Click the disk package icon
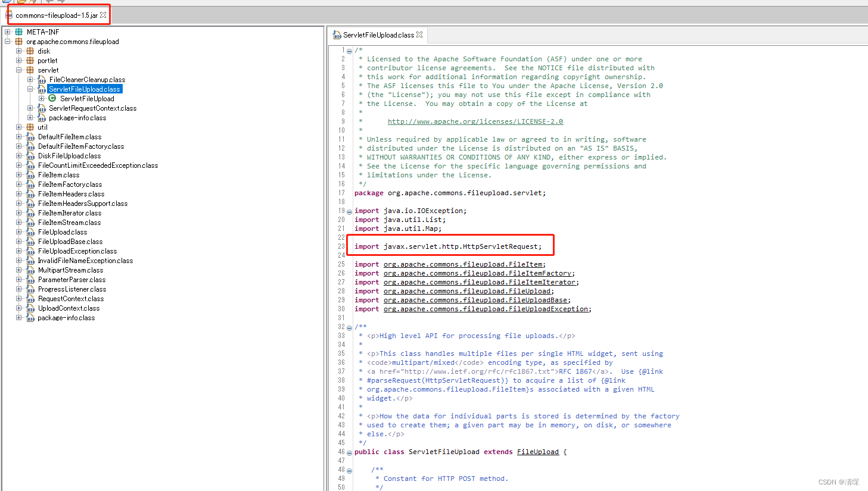 (x=30, y=51)
